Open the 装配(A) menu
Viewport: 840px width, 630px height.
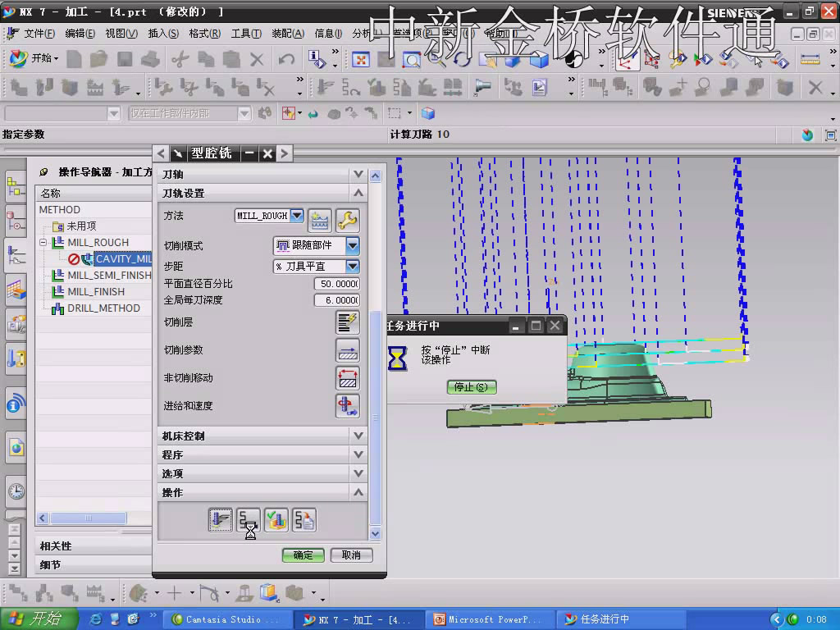288,34
